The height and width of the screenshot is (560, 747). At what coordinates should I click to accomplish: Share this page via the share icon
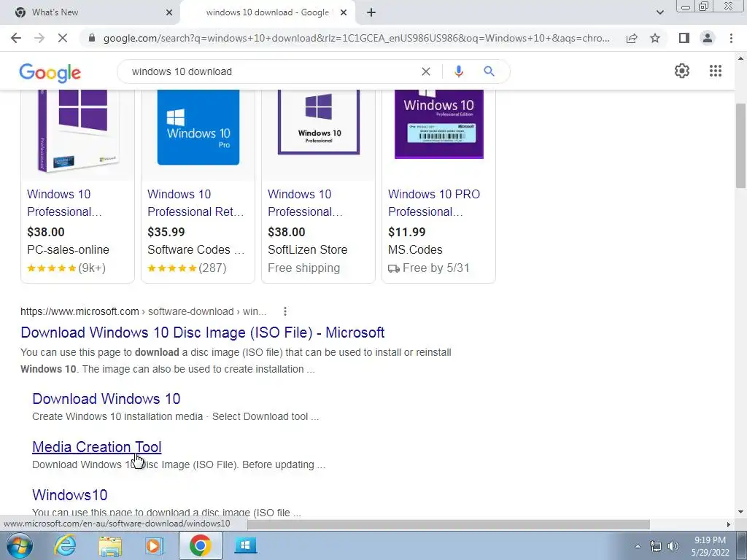(632, 38)
